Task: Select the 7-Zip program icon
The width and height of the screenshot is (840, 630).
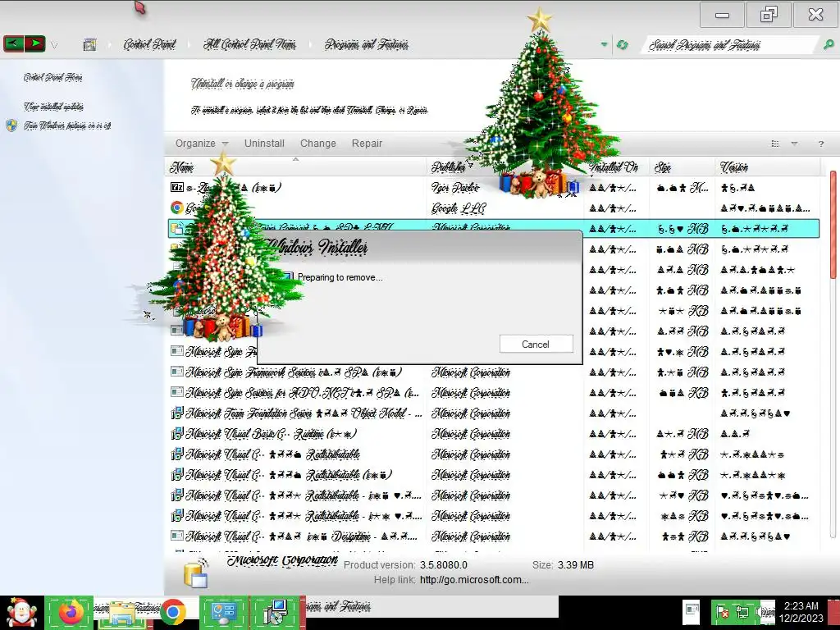Action: [x=177, y=187]
